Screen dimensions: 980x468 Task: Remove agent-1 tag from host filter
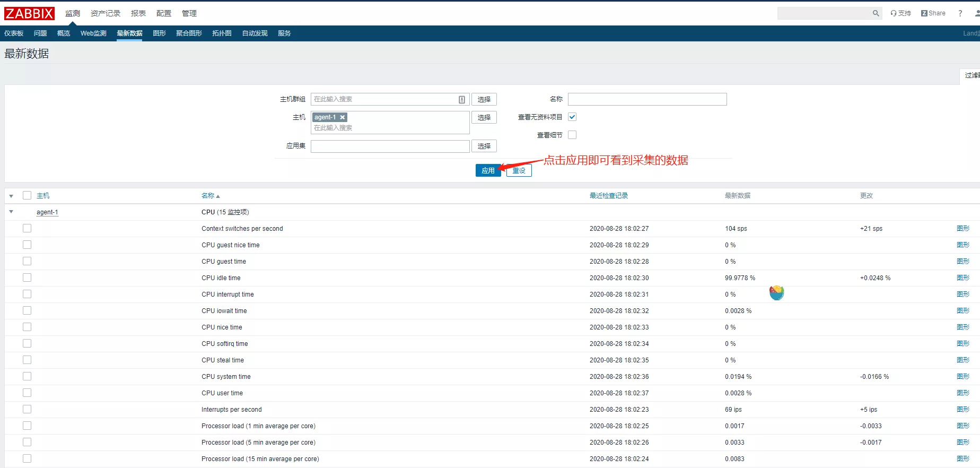[343, 117]
